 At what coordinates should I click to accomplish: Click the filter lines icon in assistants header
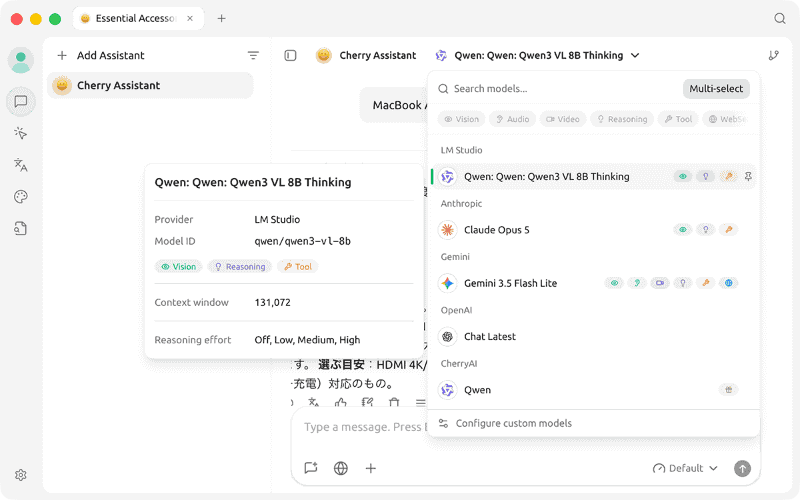(x=253, y=55)
